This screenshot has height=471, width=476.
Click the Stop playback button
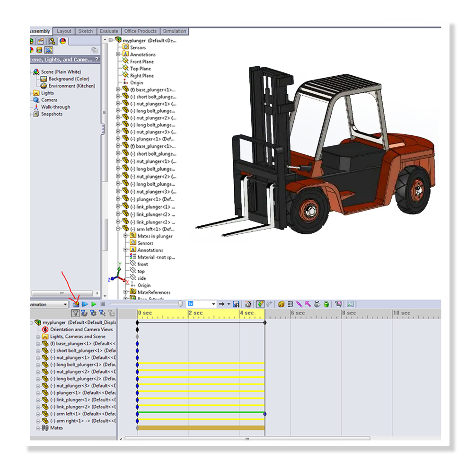coord(103,304)
